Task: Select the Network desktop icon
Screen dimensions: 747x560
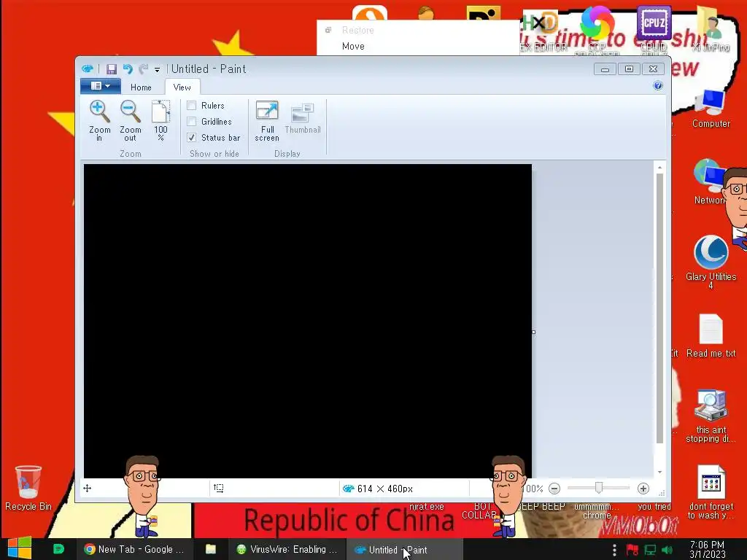Action: (x=710, y=182)
